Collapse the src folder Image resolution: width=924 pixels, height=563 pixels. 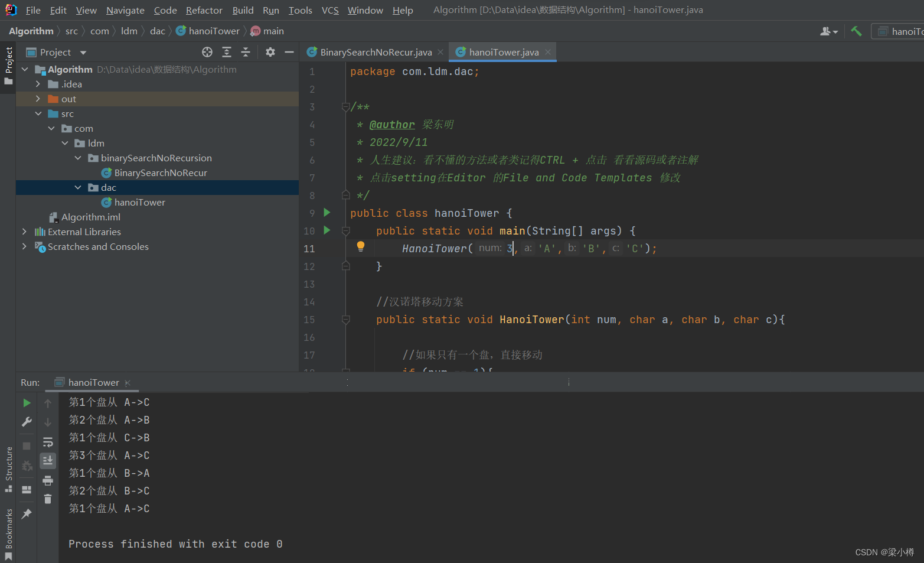(38, 113)
